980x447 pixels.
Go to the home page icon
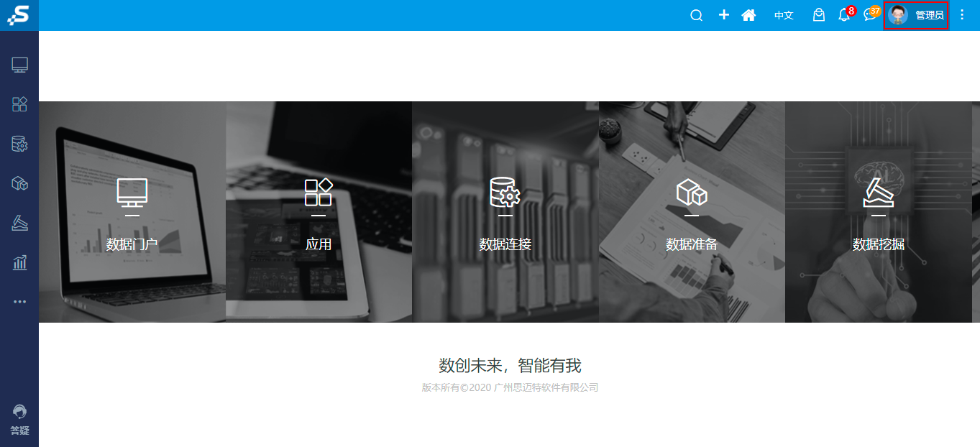click(x=748, y=15)
